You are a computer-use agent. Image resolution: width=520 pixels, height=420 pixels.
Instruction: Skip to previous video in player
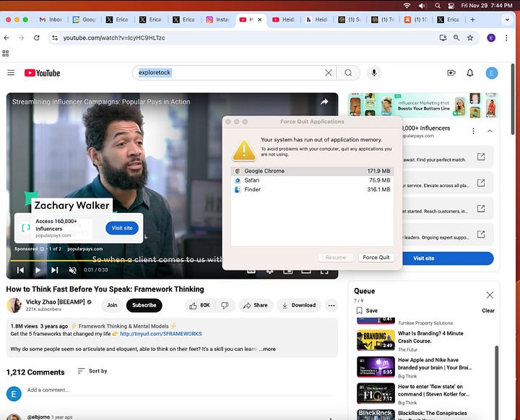click(20, 270)
